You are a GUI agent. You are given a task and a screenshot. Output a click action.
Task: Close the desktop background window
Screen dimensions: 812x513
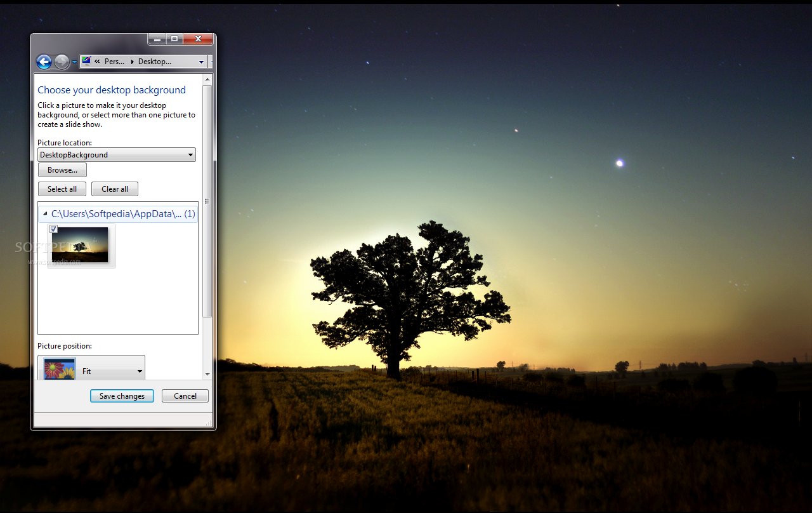coord(198,39)
